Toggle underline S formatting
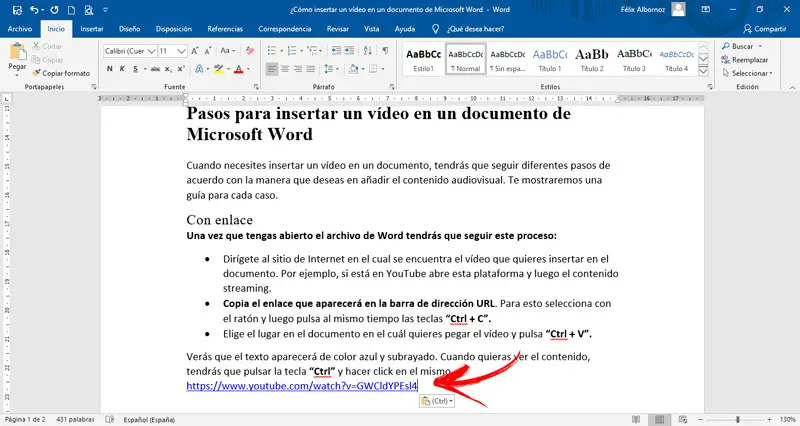The width and height of the screenshot is (800, 426). pyautogui.click(x=135, y=68)
